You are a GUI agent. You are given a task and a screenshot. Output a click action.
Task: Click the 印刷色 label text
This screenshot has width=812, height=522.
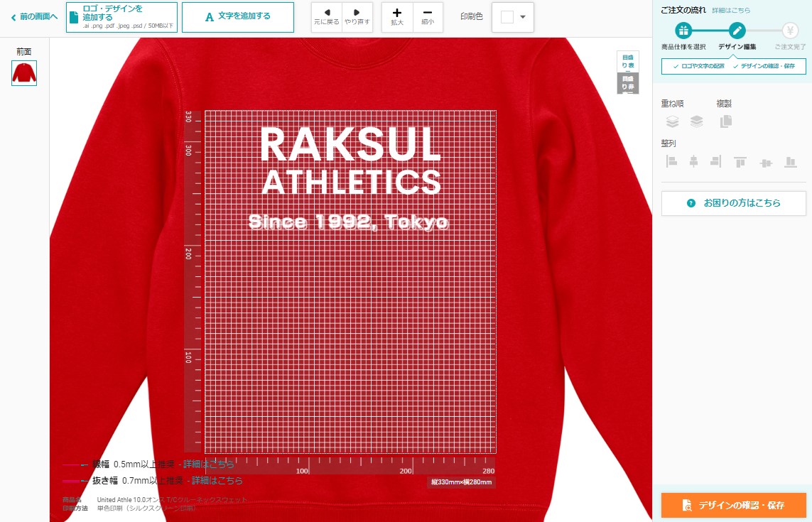tap(471, 16)
